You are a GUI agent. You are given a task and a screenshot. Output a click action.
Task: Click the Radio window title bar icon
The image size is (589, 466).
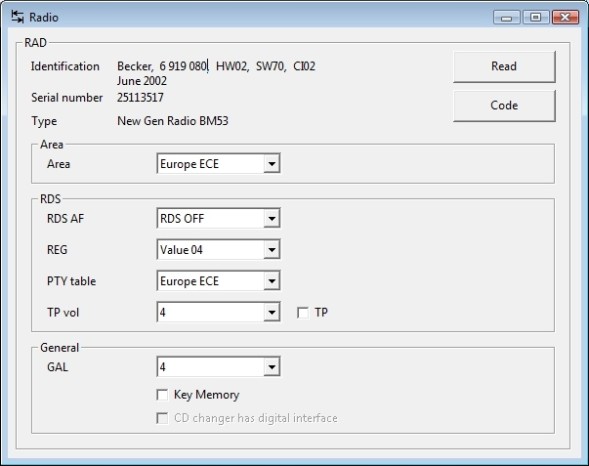point(17,17)
